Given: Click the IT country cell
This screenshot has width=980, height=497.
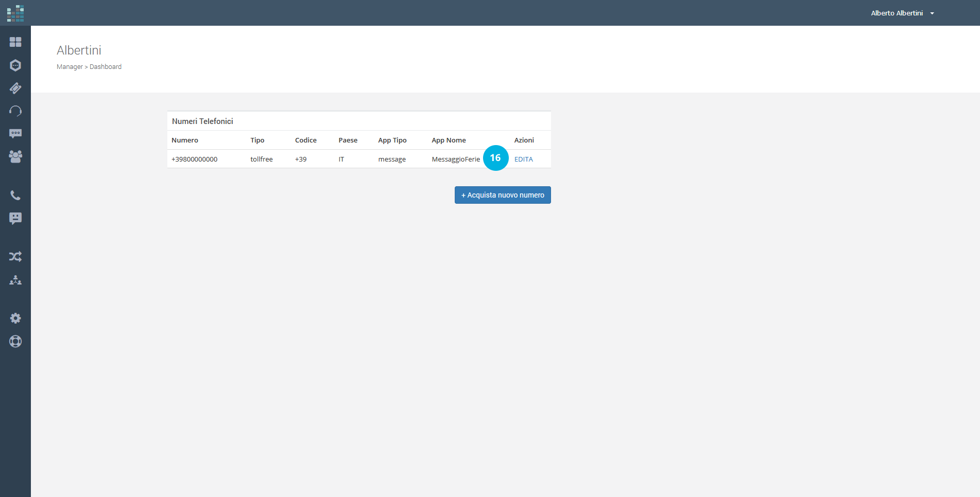Looking at the screenshot, I should (341, 159).
